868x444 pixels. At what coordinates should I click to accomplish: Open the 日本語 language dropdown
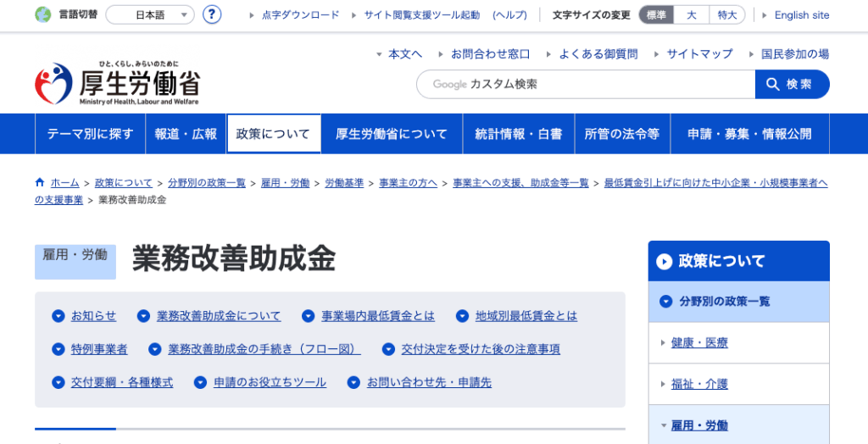tap(150, 15)
